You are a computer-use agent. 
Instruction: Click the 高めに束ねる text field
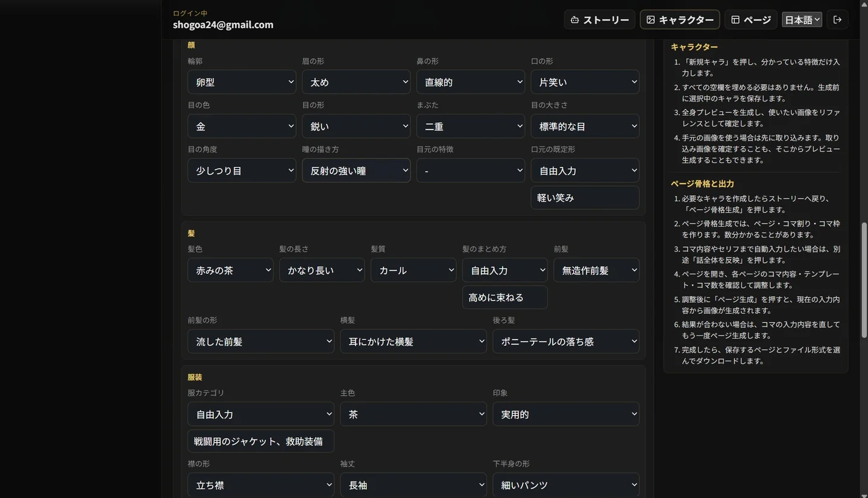(x=505, y=297)
